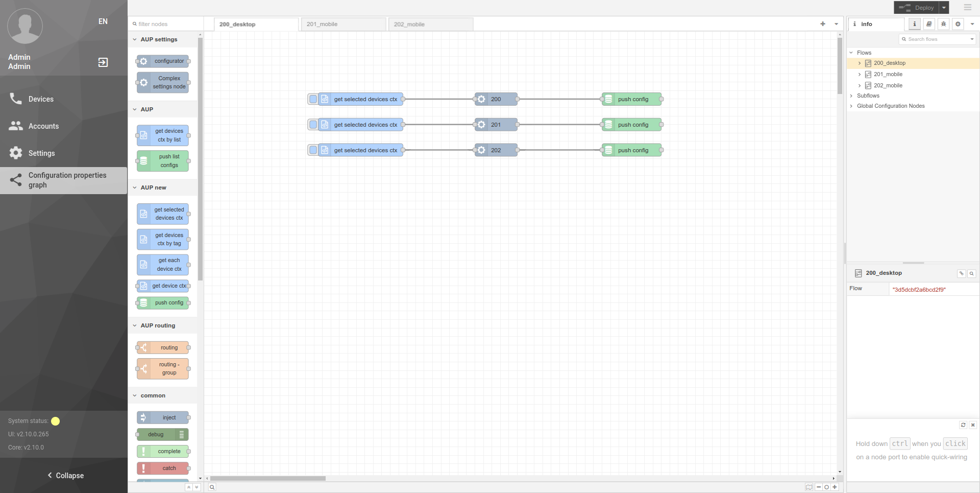
Task: Zoom out the canvas with minus icon
Action: [x=819, y=487]
